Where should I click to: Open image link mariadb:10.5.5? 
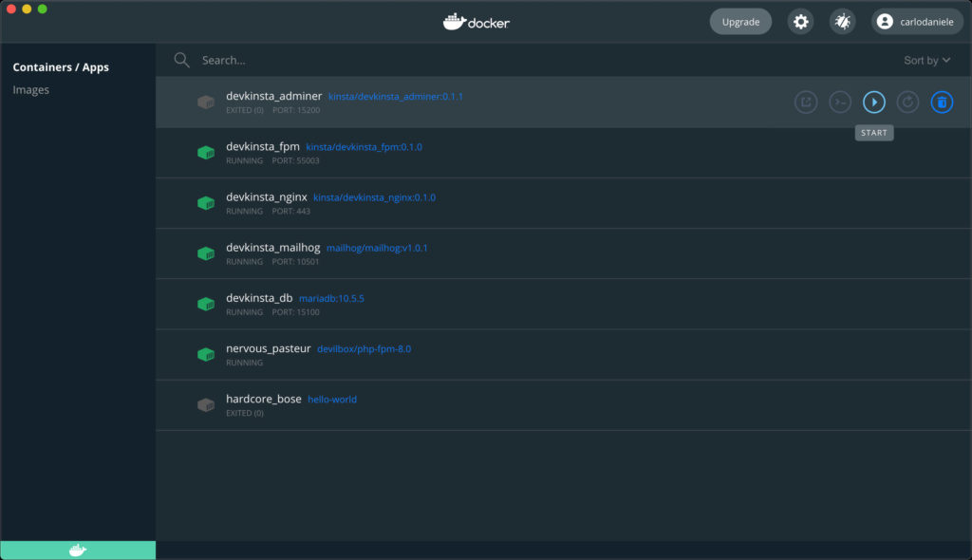331,298
